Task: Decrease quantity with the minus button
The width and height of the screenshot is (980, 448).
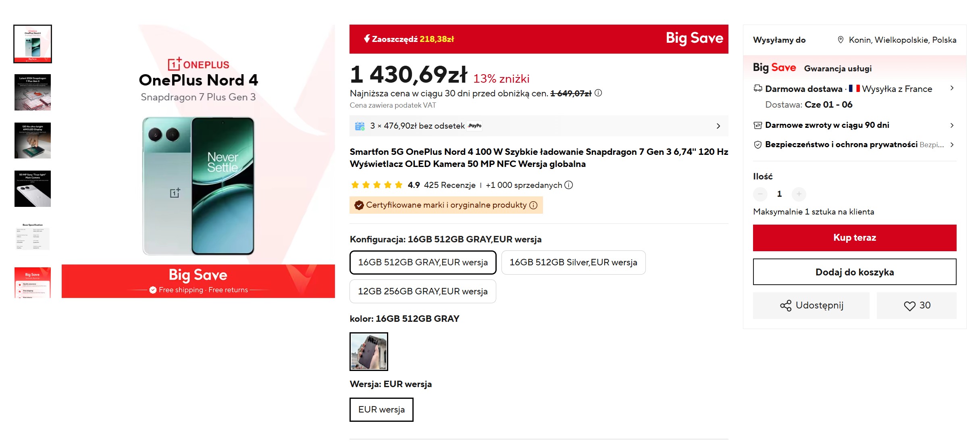Action: [x=760, y=194]
